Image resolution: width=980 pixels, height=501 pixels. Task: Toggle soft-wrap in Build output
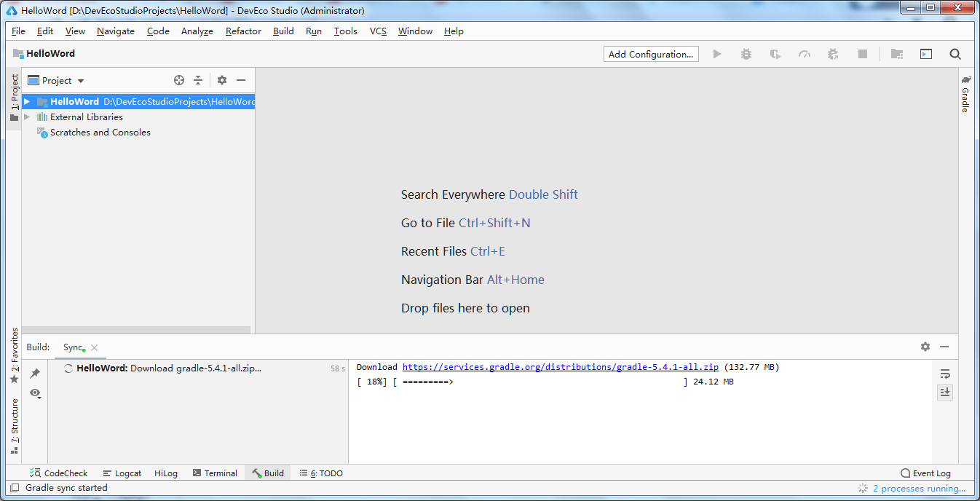point(945,374)
